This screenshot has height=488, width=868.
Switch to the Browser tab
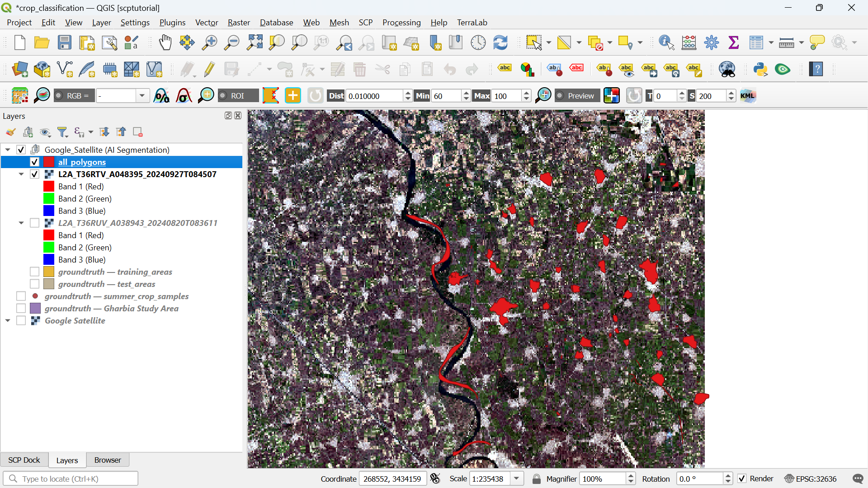point(107,460)
